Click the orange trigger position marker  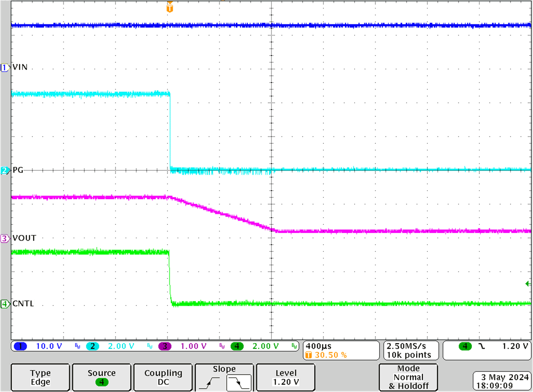169,6
